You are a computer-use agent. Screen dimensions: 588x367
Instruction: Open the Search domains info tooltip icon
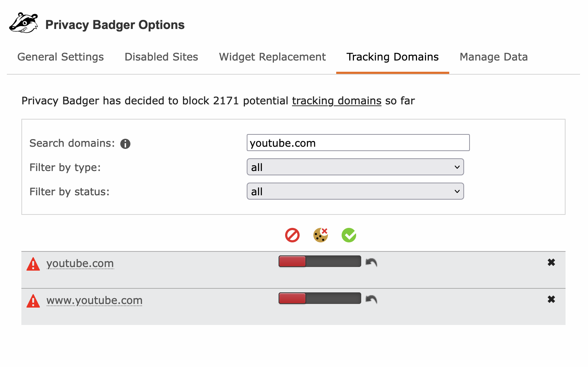(x=125, y=143)
